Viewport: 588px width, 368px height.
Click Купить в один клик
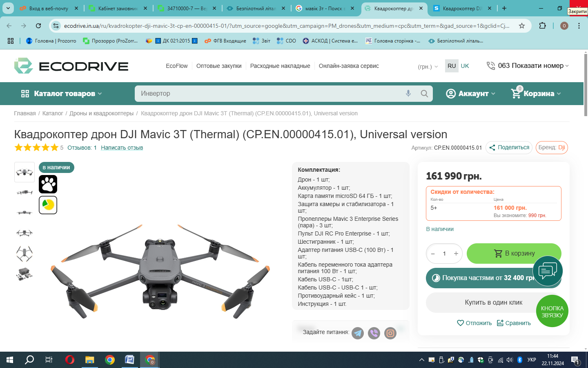tap(493, 303)
